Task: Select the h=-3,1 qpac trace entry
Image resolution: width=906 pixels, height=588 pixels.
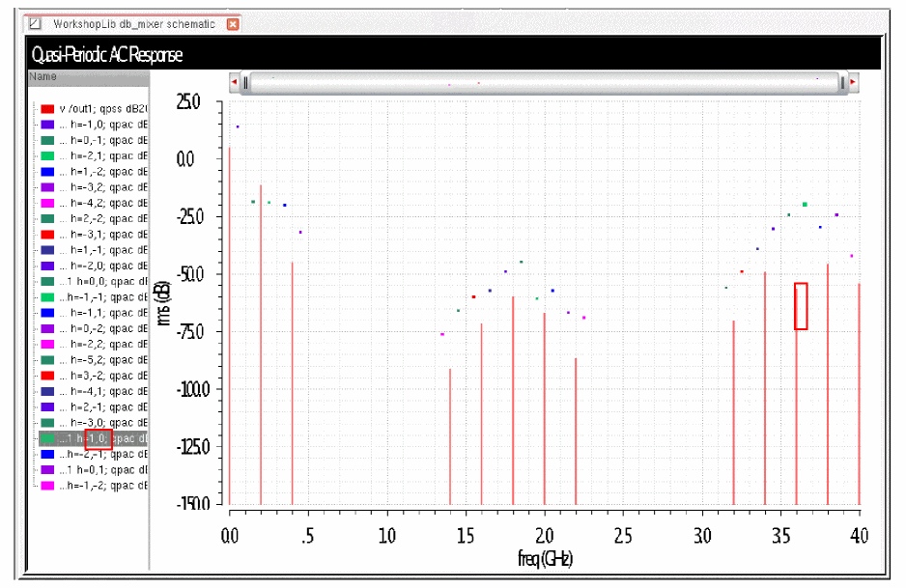Action: (x=94, y=235)
